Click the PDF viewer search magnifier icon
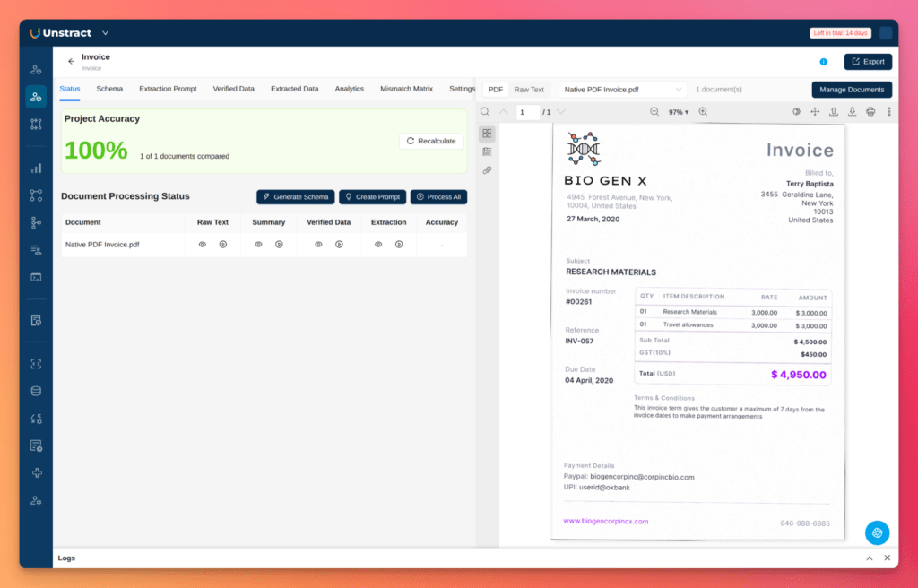Image resolution: width=918 pixels, height=588 pixels. coord(485,112)
